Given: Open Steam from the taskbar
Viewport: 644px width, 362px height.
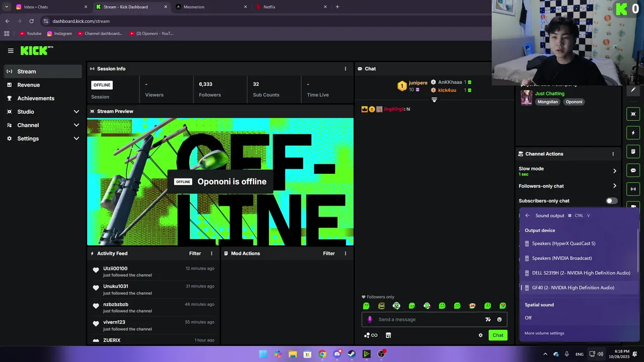Looking at the screenshot, I should point(352,354).
